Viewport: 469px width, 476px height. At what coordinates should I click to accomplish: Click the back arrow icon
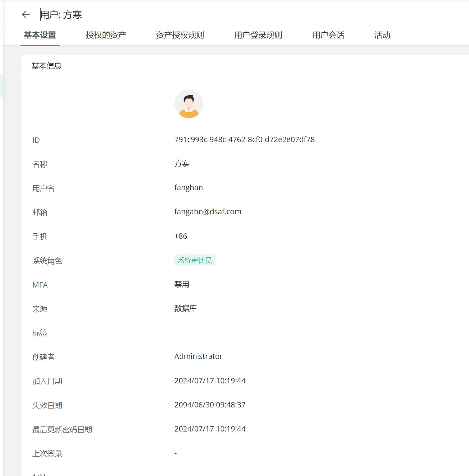pyautogui.click(x=25, y=14)
